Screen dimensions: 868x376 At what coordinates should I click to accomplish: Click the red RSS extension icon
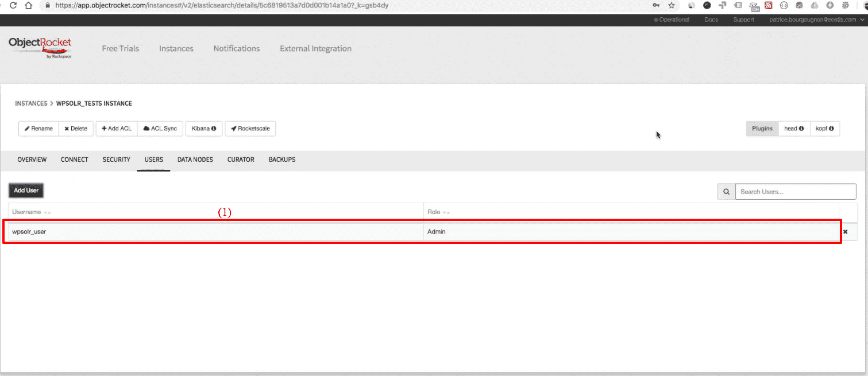tap(767, 5)
